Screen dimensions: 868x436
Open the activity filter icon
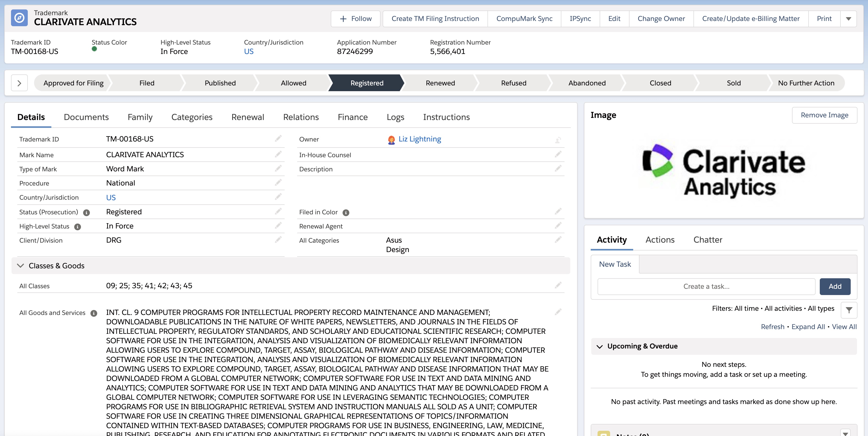[x=849, y=310]
